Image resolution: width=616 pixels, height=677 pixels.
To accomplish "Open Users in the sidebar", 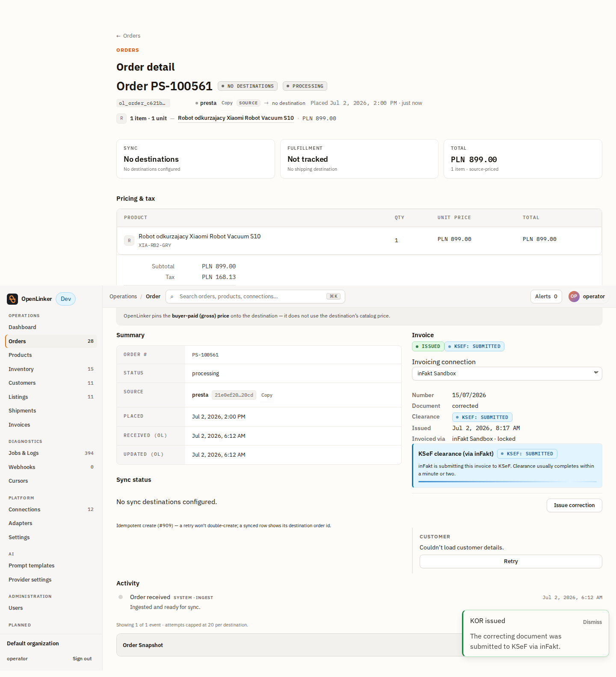I will click(51, 608).
